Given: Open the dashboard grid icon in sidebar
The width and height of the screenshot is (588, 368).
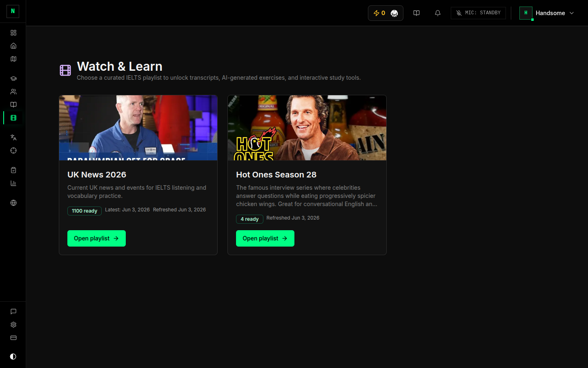Looking at the screenshot, I should click(x=13, y=33).
